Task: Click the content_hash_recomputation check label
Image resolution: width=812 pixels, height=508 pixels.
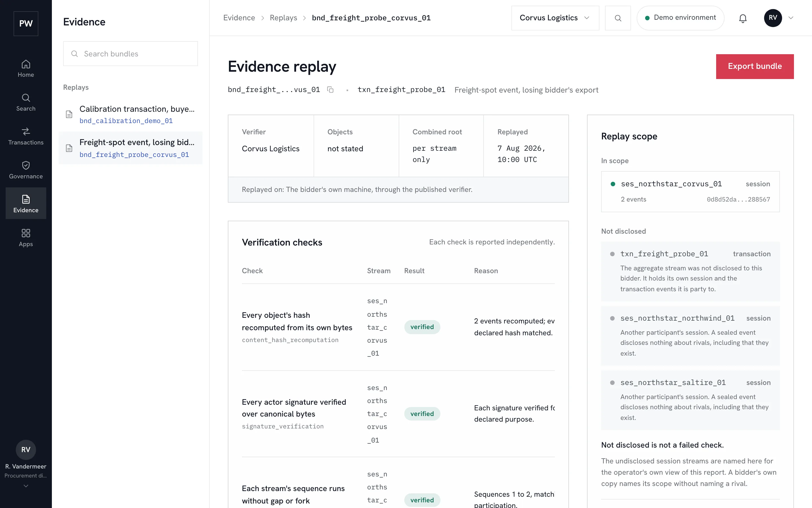Action: coord(290,340)
